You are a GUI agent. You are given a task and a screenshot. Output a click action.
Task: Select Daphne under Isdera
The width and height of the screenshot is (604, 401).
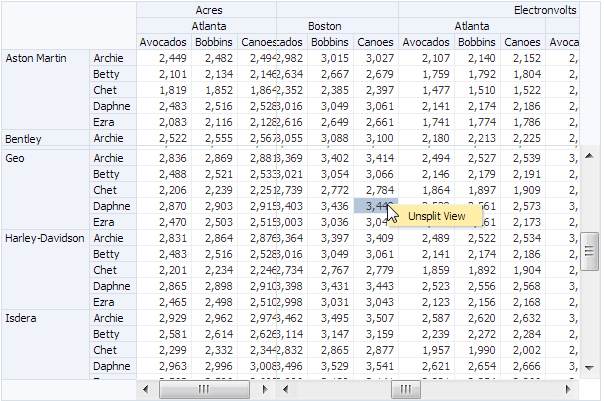pos(113,366)
